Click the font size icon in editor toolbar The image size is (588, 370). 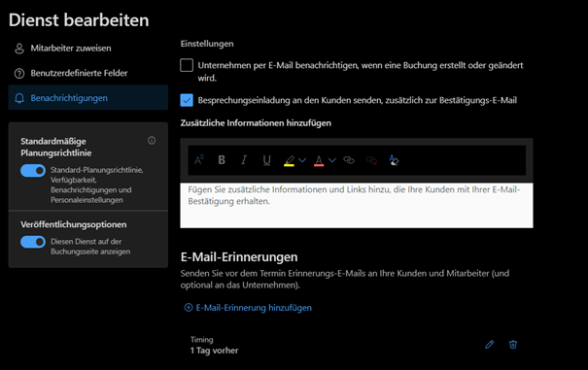(198, 160)
